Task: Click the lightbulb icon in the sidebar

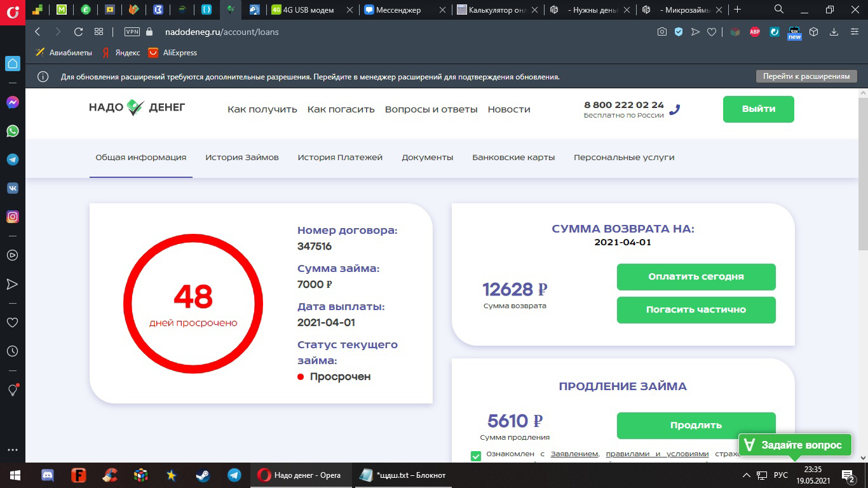Action: pyautogui.click(x=12, y=390)
